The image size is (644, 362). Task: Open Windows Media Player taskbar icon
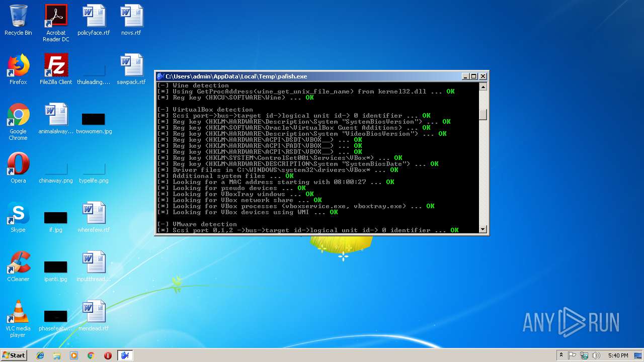point(74,355)
